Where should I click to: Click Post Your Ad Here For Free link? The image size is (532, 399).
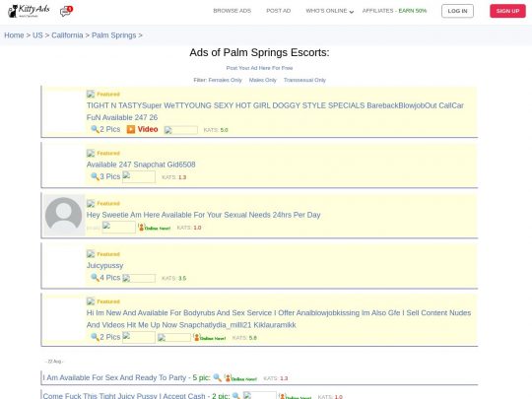(x=259, y=68)
